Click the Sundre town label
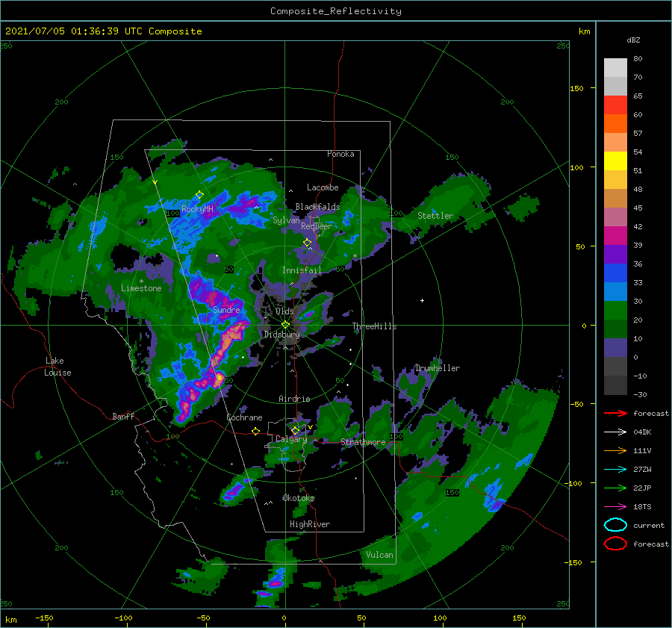672x628 pixels. click(x=226, y=309)
